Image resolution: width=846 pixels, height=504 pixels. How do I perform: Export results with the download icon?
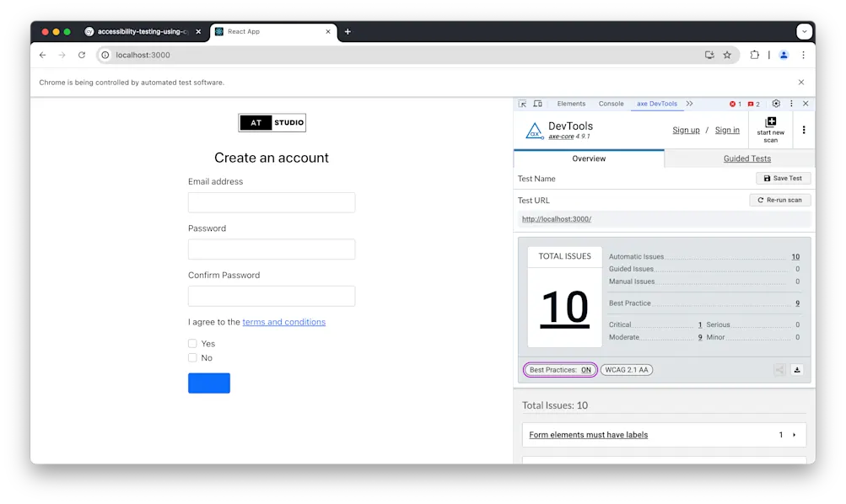(797, 370)
